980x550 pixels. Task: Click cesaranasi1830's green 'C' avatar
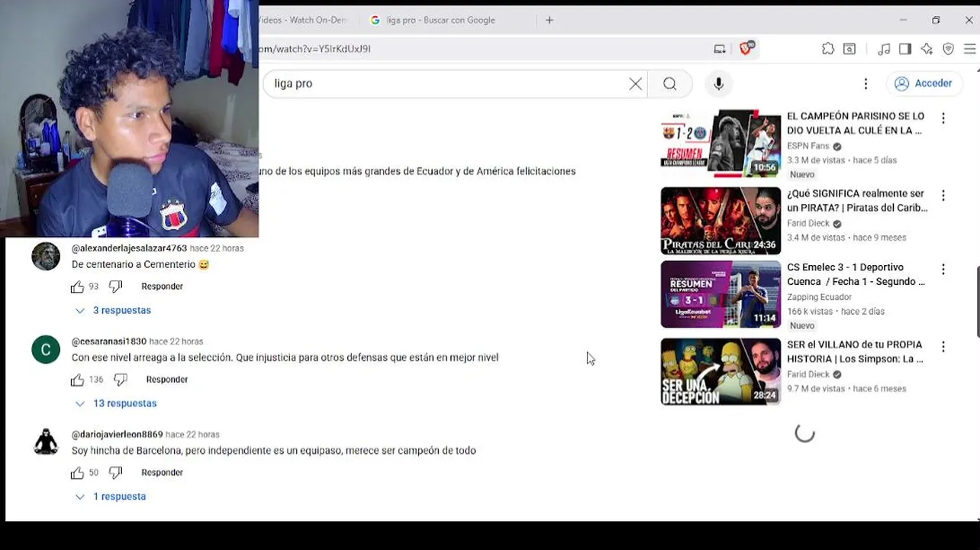point(46,350)
